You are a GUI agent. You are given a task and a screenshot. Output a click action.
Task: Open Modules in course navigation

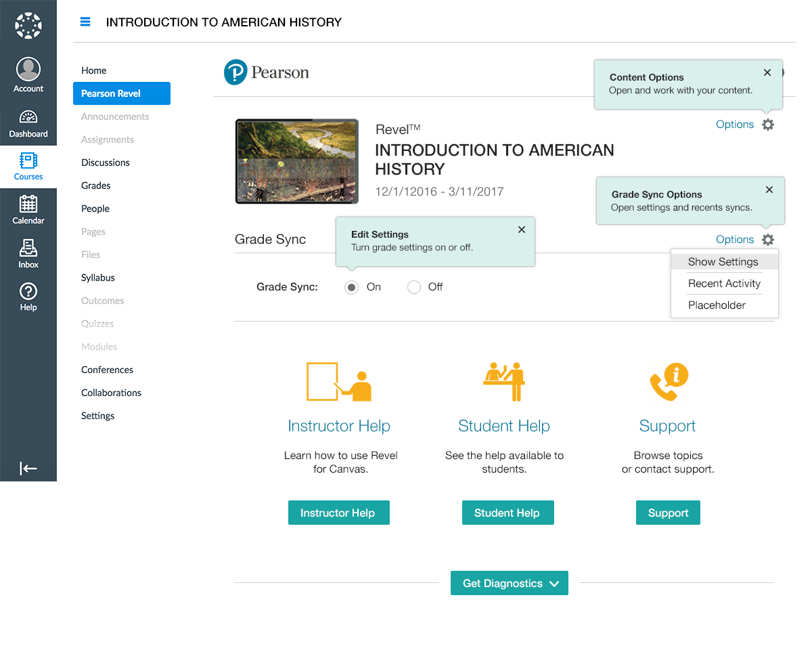point(99,347)
